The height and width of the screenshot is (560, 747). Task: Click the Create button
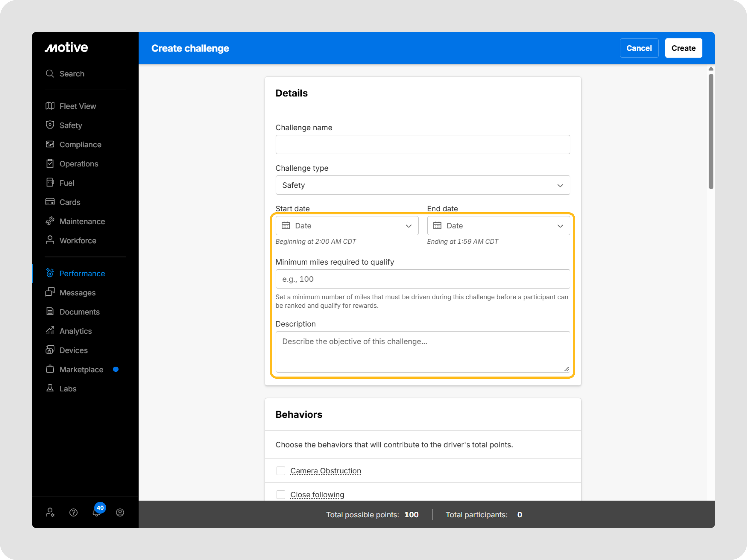pos(684,48)
